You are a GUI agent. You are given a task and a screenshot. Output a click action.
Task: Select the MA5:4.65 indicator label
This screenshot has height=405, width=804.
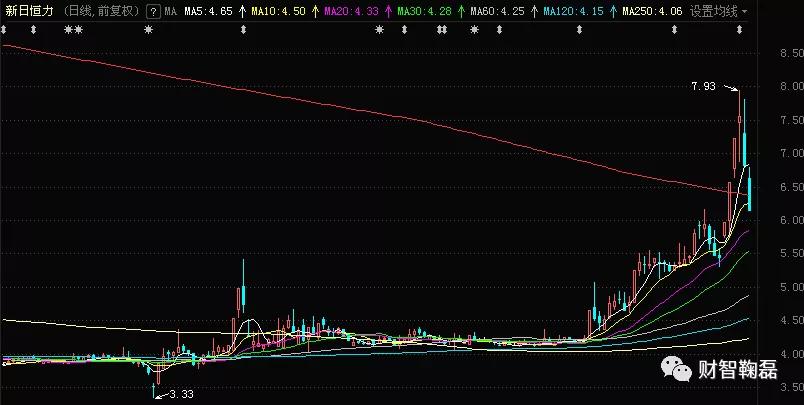pos(208,11)
